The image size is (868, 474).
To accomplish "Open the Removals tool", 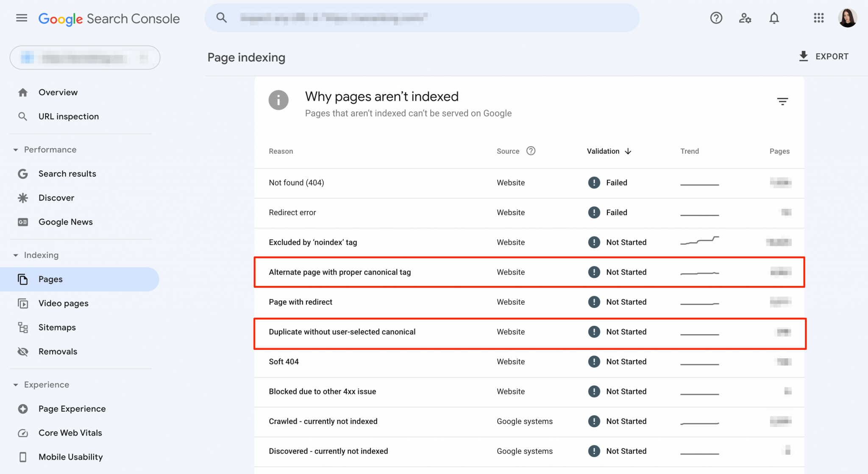I will point(58,351).
